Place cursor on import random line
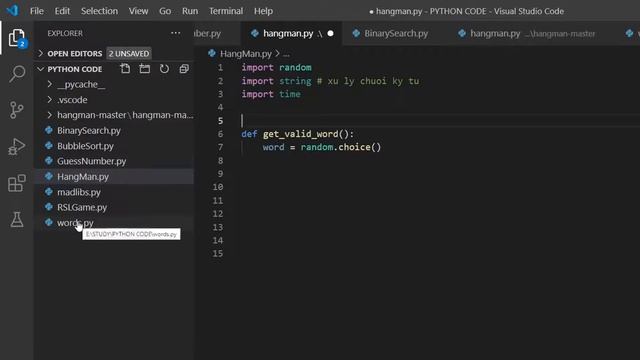This screenshot has height=360, width=640. [x=276, y=67]
